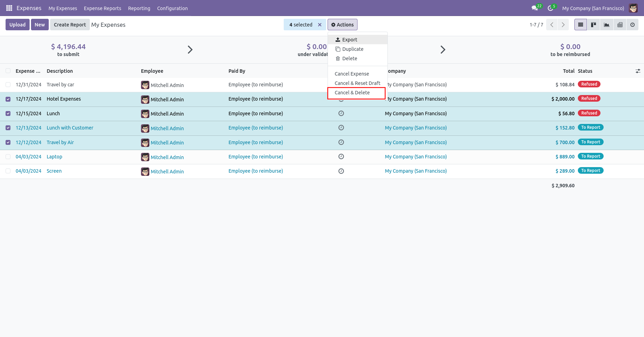Viewport: 644px width, 337px height.
Task: Open the Configuration menu
Action: [x=172, y=8]
